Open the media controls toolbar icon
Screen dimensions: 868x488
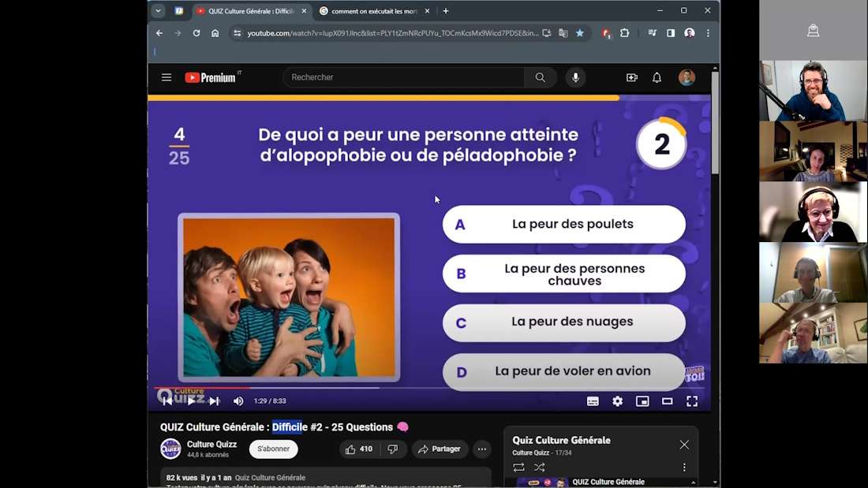click(652, 33)
